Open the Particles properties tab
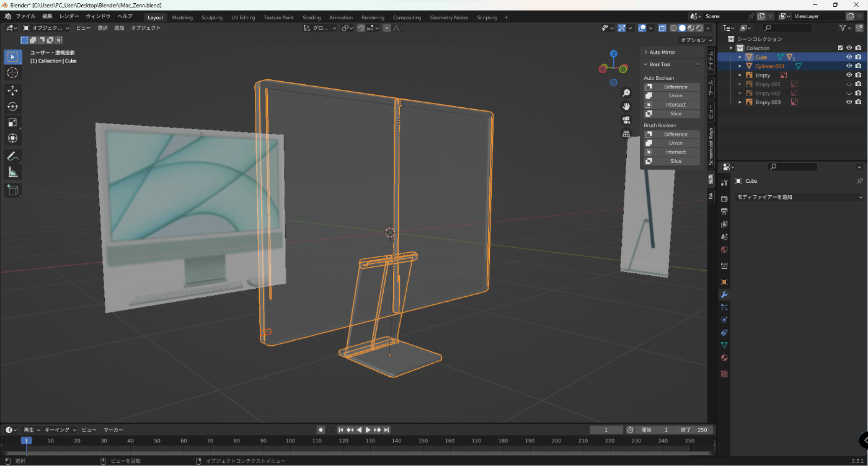 tap(724, 307)
